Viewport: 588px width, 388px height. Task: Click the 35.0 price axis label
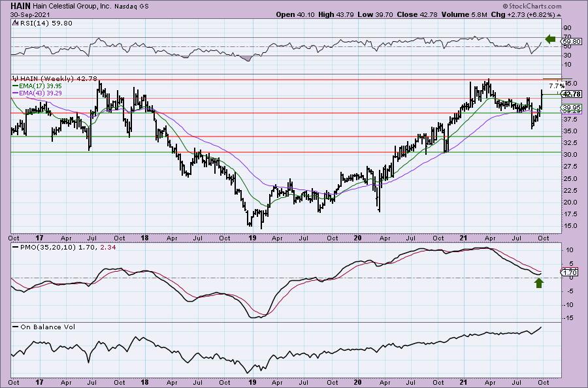(570, 131)
